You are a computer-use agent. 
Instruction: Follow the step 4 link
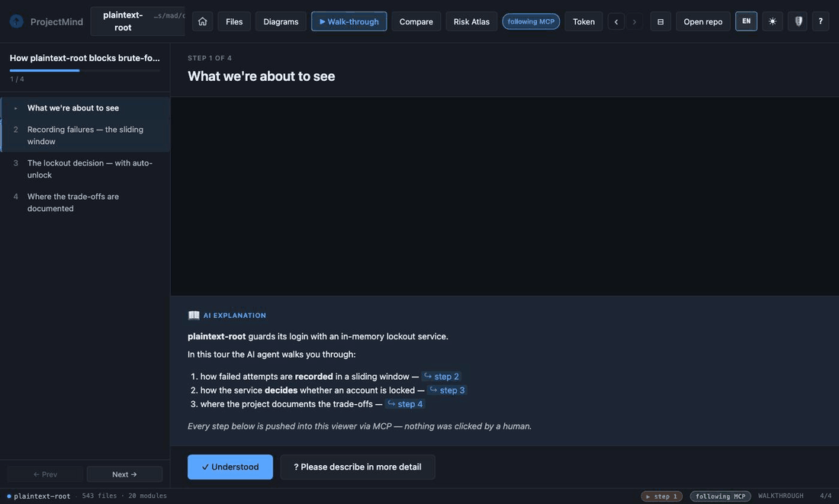pyautogui.click(x=405, y=404)
